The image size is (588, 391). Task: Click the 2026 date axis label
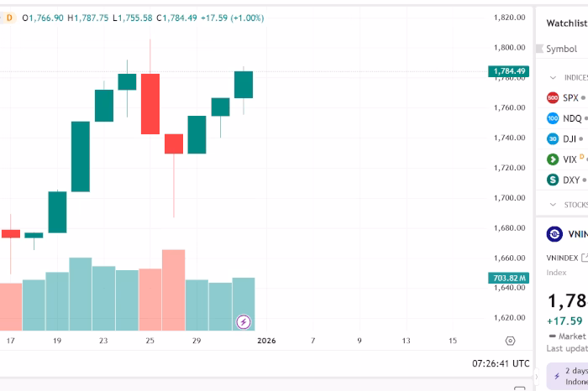266,341
